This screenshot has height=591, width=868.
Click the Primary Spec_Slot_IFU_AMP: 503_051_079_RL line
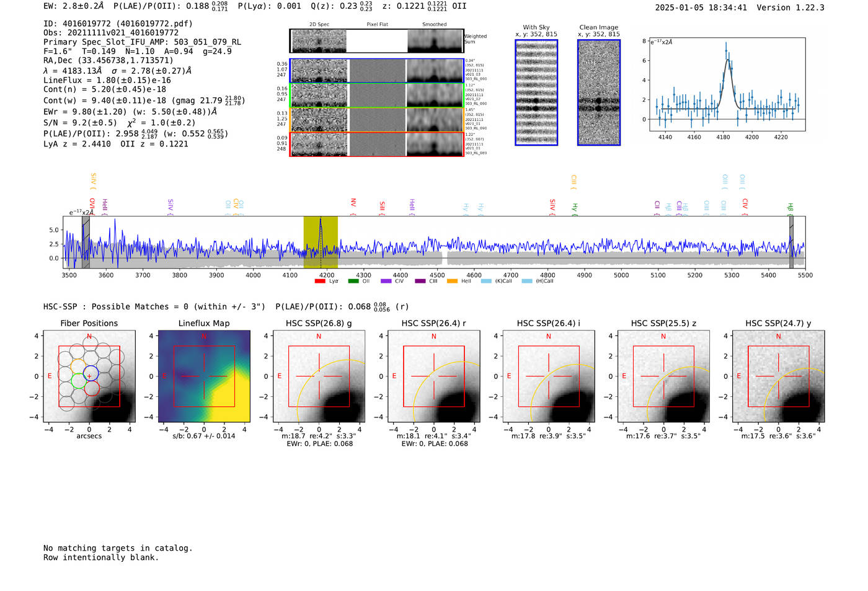click(x=143, y=42)
